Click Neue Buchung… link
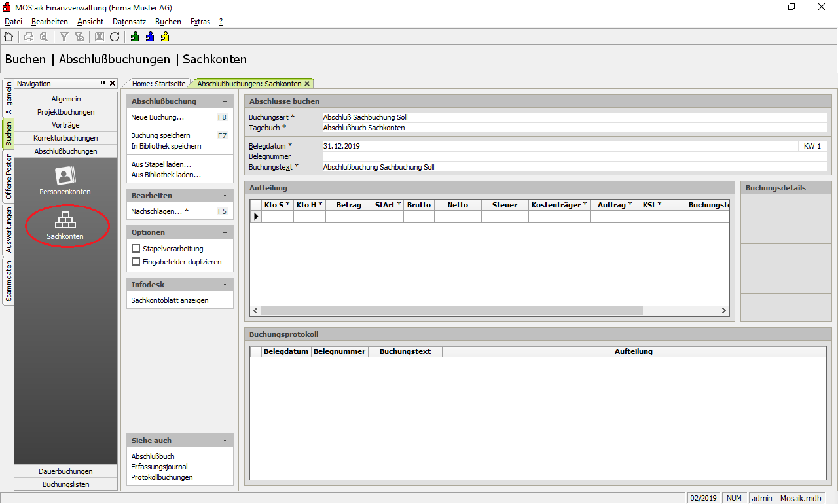This screenshot has width=838, height=504. [157, 117]
